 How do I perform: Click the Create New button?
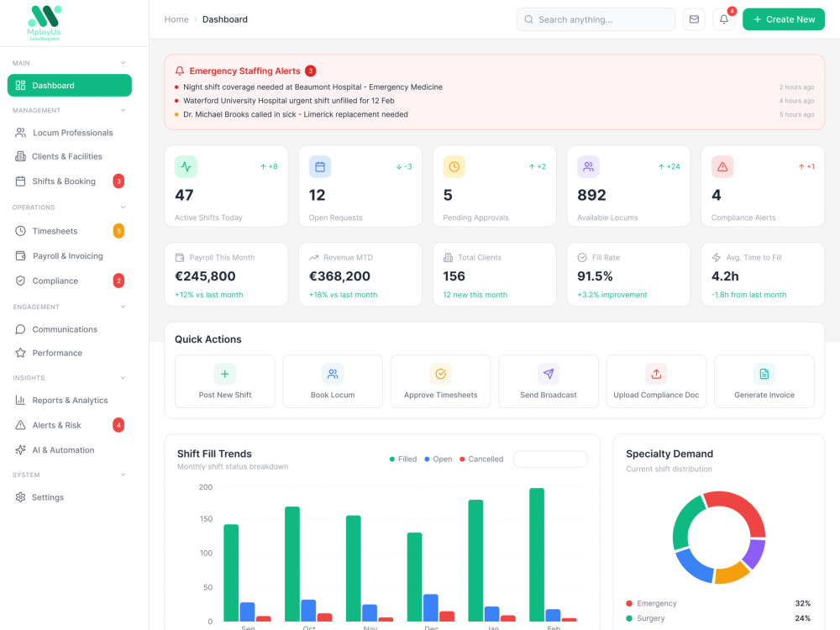pyautogui.click(x=783, y=19)
